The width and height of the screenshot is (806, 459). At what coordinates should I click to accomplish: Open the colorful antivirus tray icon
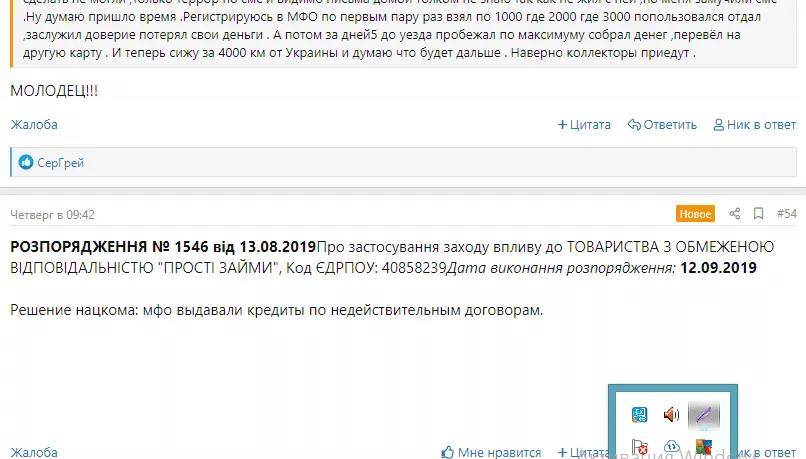click(705, 447)
